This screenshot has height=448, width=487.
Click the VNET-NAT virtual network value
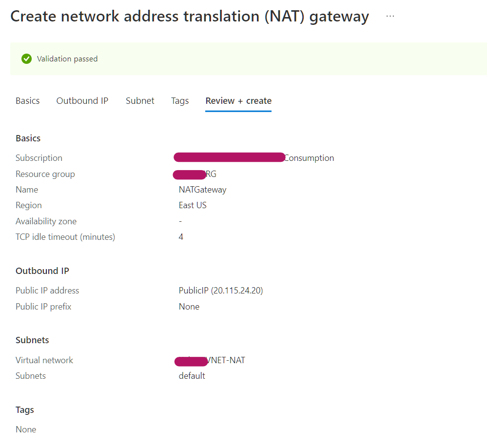[x=210, y=360]
